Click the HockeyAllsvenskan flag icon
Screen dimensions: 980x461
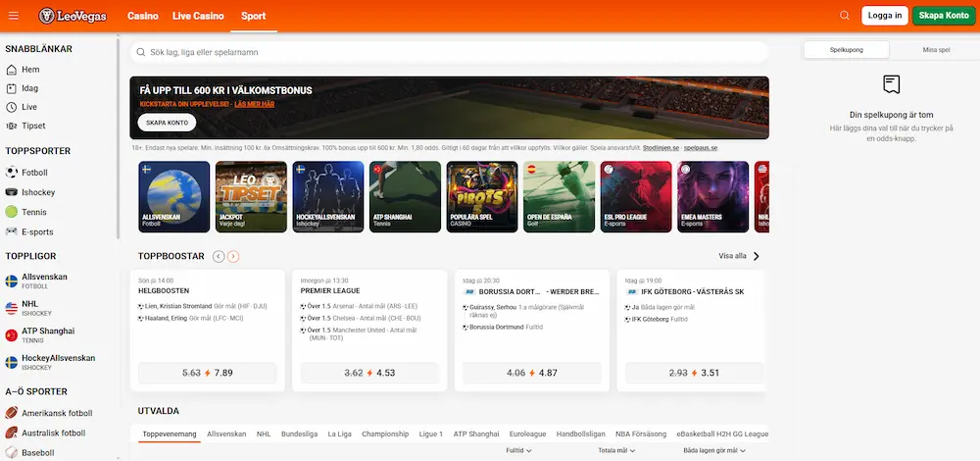(x=11, y=362)
